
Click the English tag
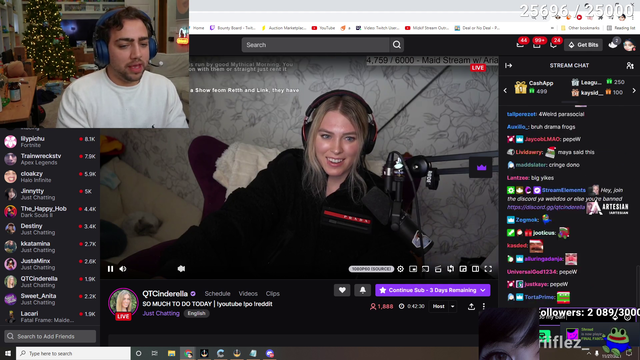tap(196, 313)
